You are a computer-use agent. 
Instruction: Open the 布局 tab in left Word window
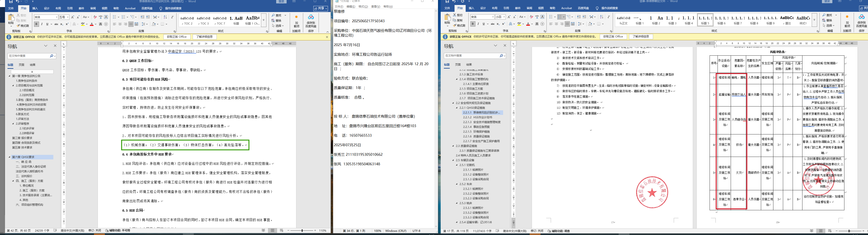coord(58,8)
